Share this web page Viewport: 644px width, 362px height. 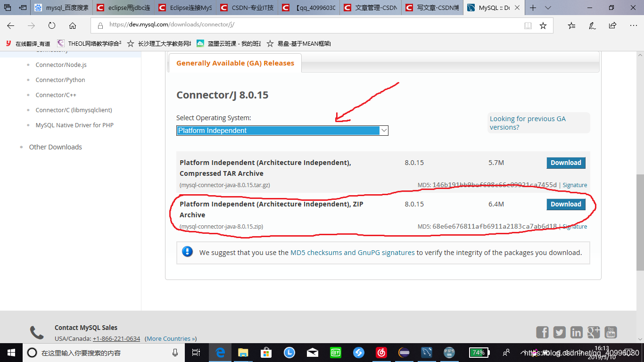tap(612, 25)
